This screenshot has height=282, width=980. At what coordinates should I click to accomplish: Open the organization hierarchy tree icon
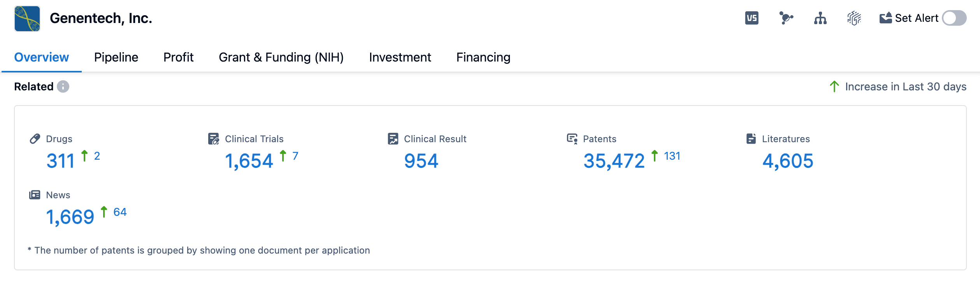(820, 18)
